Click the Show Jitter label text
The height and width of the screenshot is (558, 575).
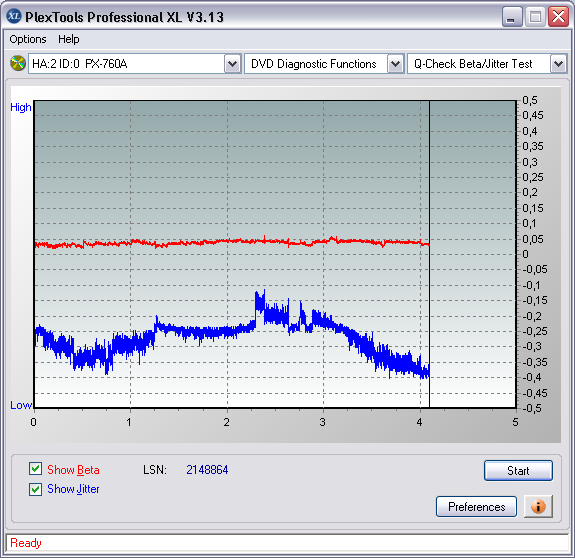[73, 489]
